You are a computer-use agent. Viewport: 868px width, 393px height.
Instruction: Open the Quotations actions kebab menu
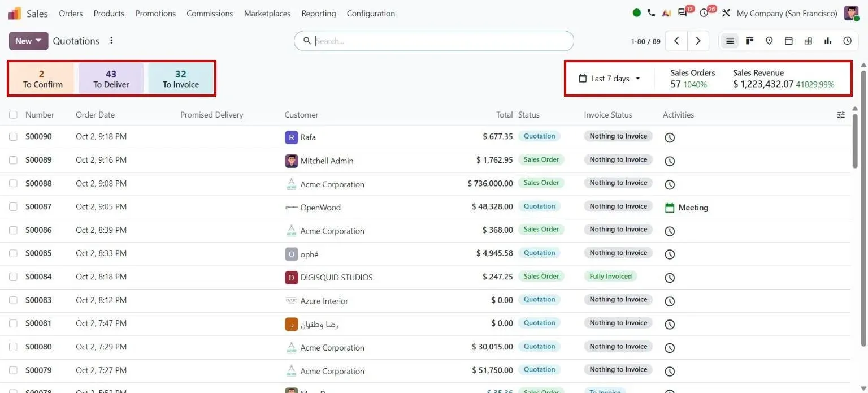pyautogui.click(x=111, y=41)
